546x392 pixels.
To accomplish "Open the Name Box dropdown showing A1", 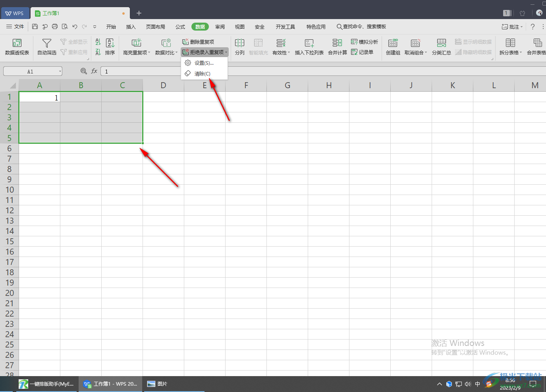I will coord(60,71).
